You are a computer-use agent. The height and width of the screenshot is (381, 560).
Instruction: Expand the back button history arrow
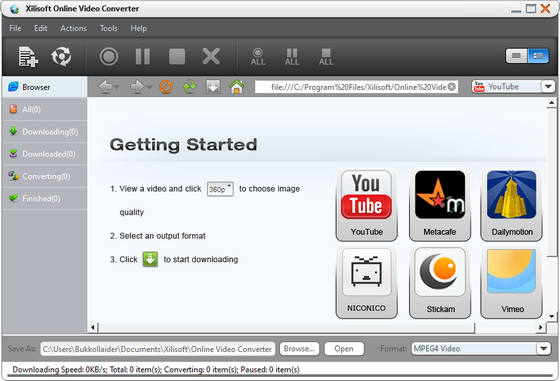[116, 87]
